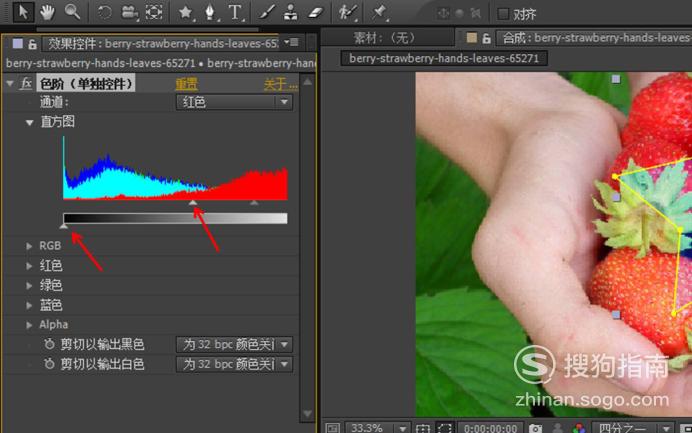The height and width of the screenshot is (433, 692).
Task: Toggle mask and shape path visibility
Action: pyautogui.click(x=445, y=428)
